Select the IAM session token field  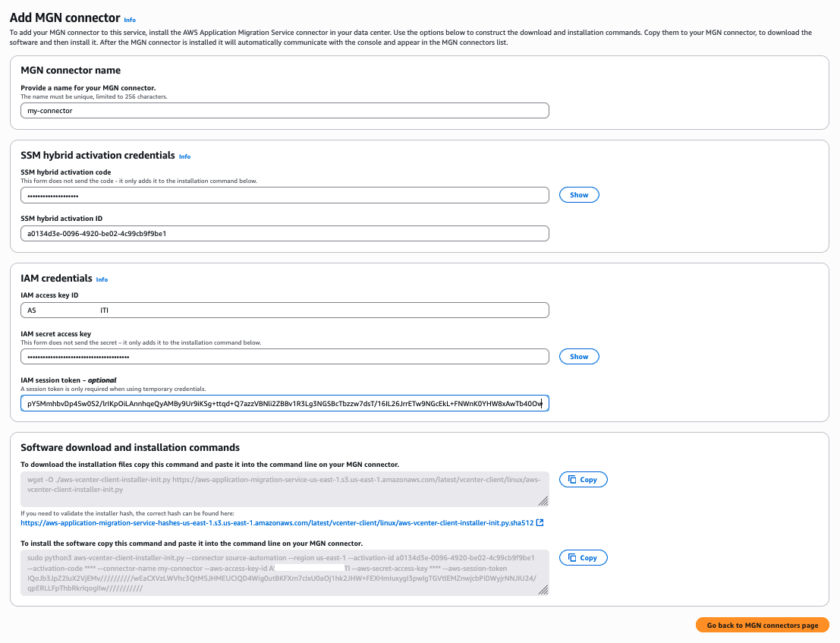tap(284, 403)
